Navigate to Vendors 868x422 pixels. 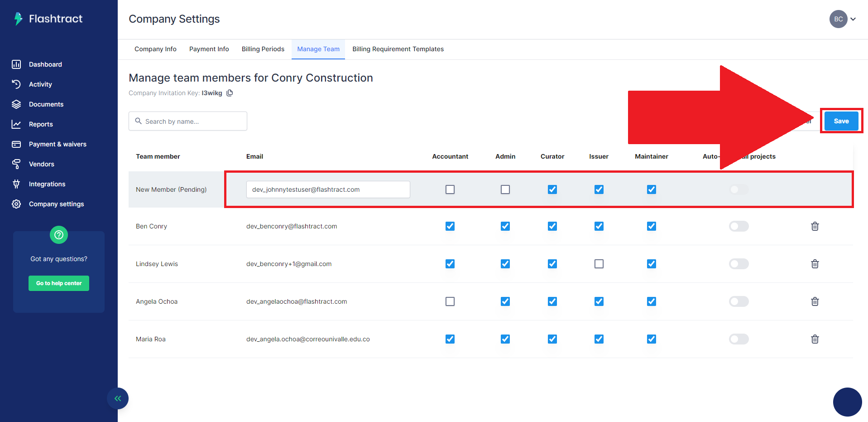click(x=42, y=164)
